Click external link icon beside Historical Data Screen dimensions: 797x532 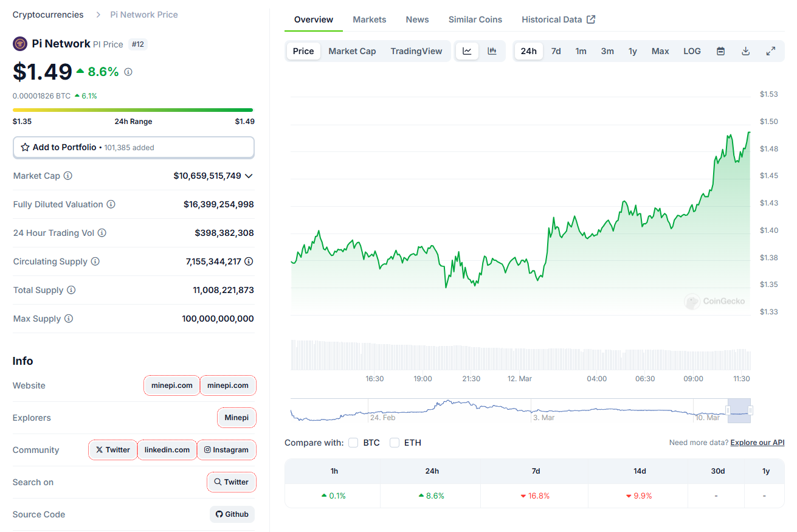pos(591,19)
